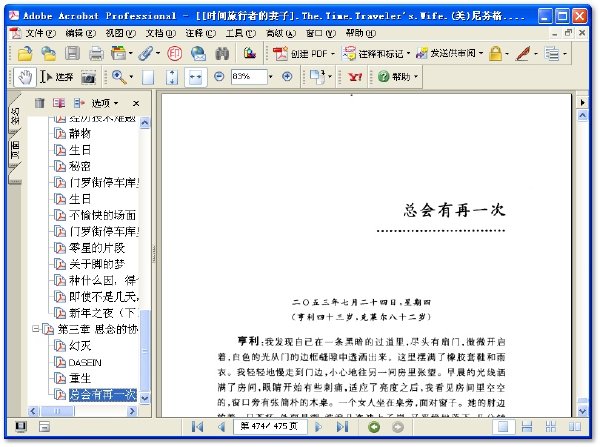
Task: Click the bookmark panel horizontal scrollbar thumb
Action: click(x=57, y=411)
